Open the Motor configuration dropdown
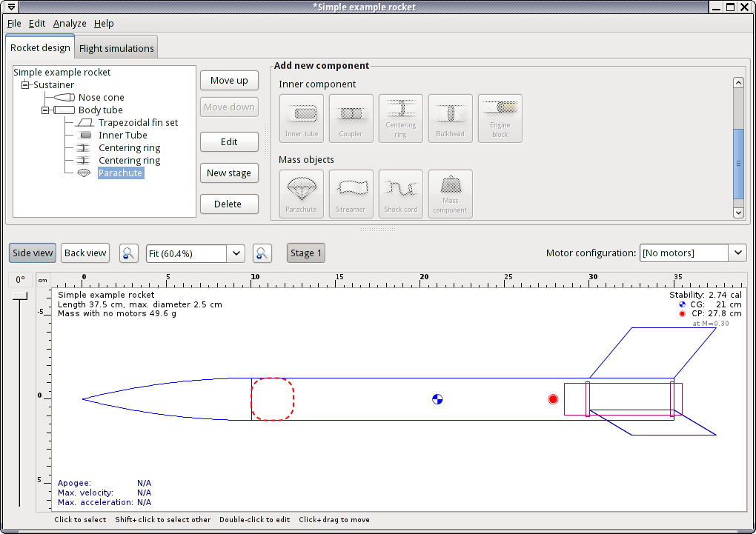756x534 pixels. (x=737, y=253)
